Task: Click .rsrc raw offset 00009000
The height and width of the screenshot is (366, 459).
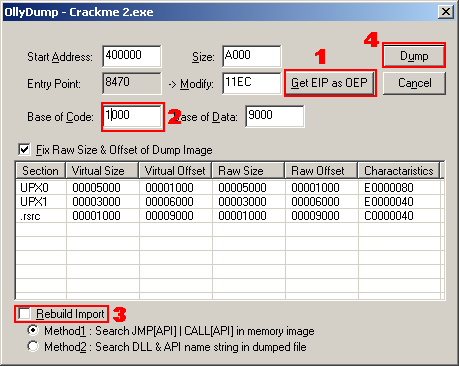Action: [x=315, y=216]
